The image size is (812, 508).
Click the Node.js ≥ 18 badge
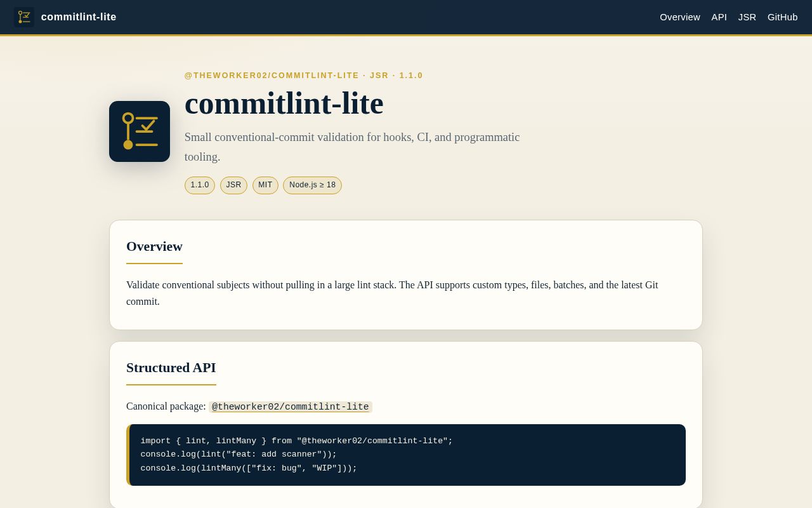pyautogui.click(x=313, y=185)
